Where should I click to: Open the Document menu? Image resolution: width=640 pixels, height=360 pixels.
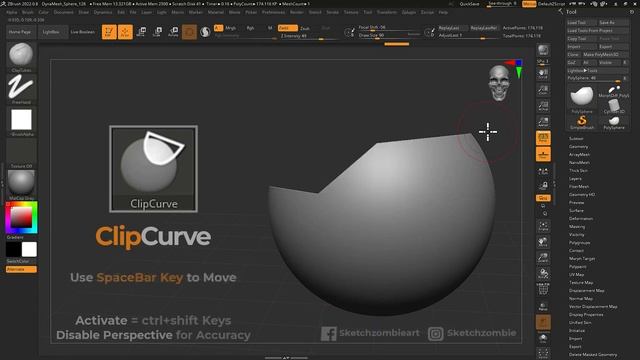point(64,12)
